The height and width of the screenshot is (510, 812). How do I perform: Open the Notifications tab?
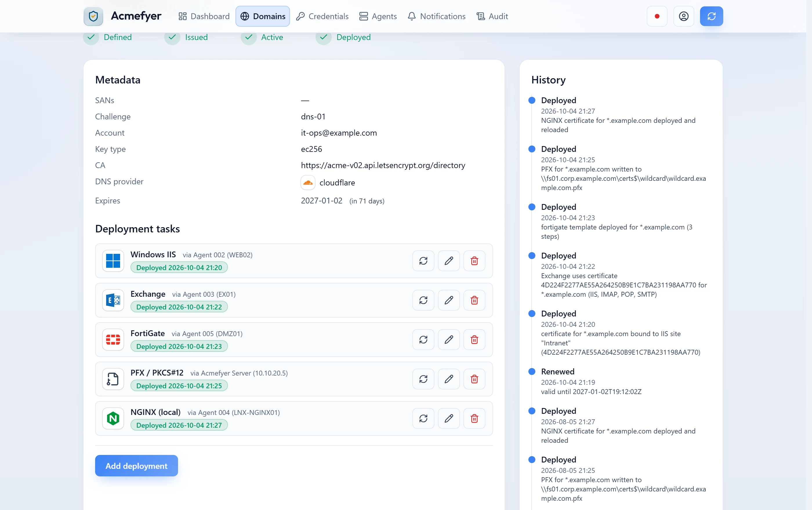tap(436, 16)
